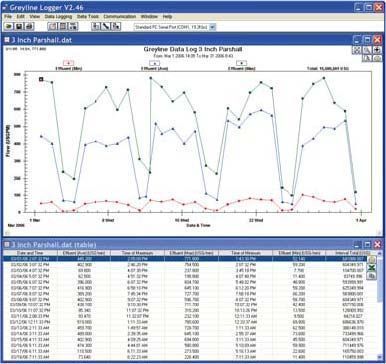Click lower-right icon in chart tool cluster

pyautogui.click(x=377, y=58)
